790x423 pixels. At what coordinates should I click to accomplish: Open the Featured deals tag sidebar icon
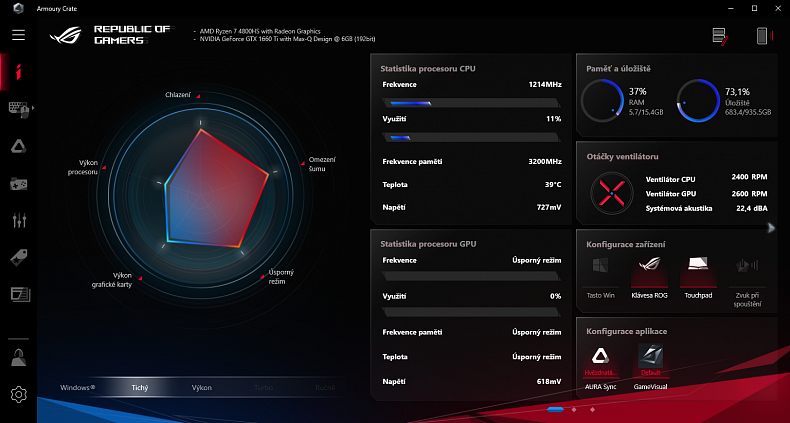(x=19, y=258)
